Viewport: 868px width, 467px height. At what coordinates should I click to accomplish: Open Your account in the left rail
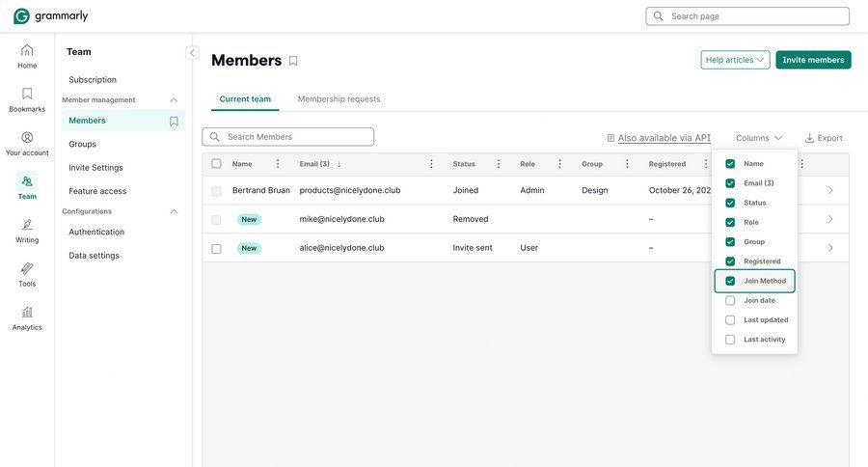tap(27, 144)
